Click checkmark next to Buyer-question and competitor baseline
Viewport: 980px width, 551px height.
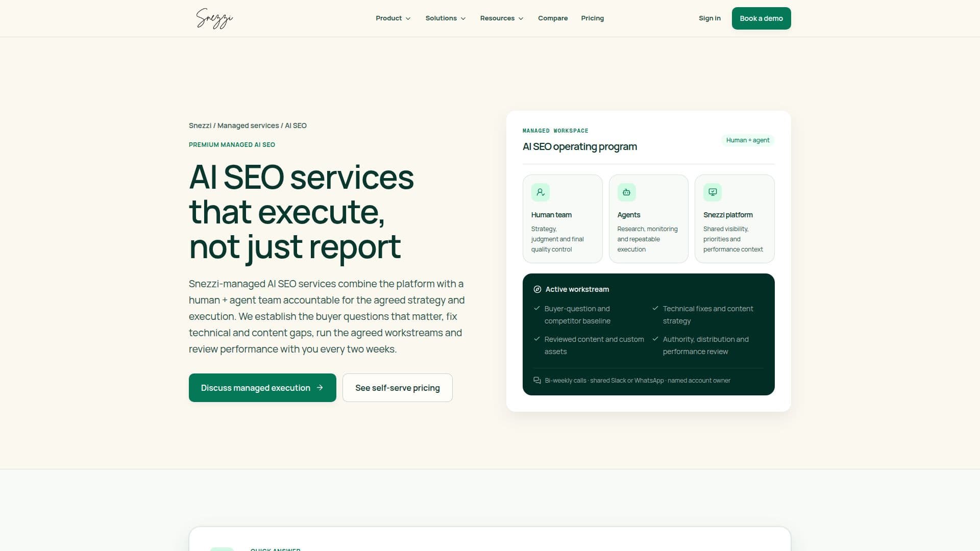tap(537, 308)
